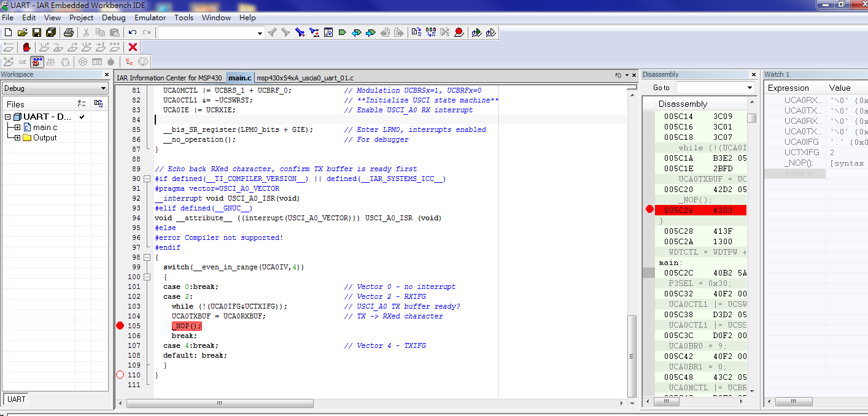The width and height of the screenshot is (868, 416).
Task: Toggle the breakpoint marker on line 110
Action: [x=120, y=375]
